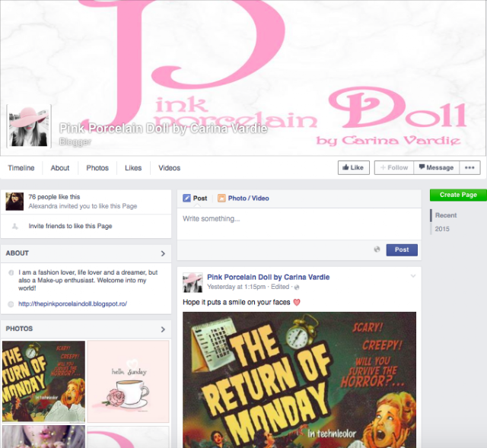Open the post options dropdown arrow

[412, 275]
